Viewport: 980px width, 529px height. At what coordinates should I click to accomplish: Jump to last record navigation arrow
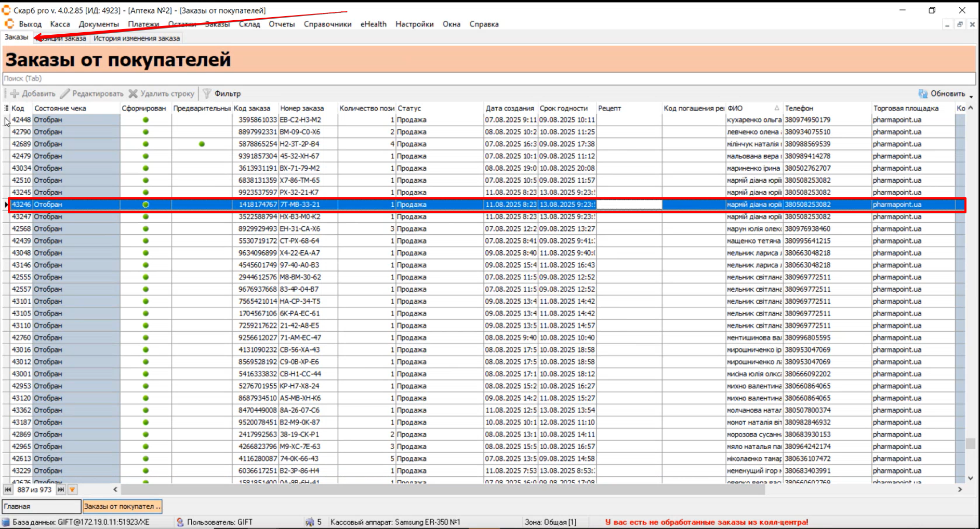coord(61,490)
